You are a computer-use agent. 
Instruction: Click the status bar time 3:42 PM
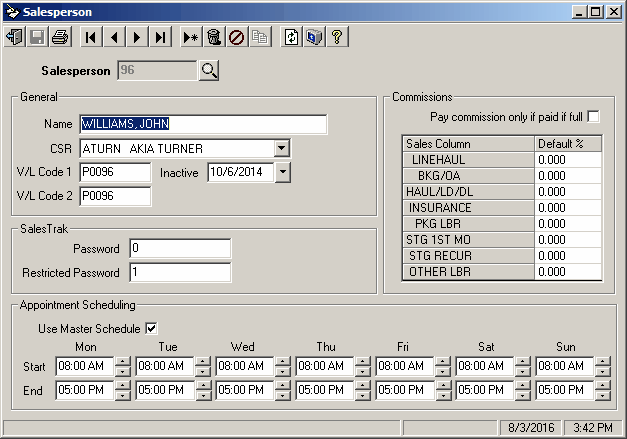[593, 428]
